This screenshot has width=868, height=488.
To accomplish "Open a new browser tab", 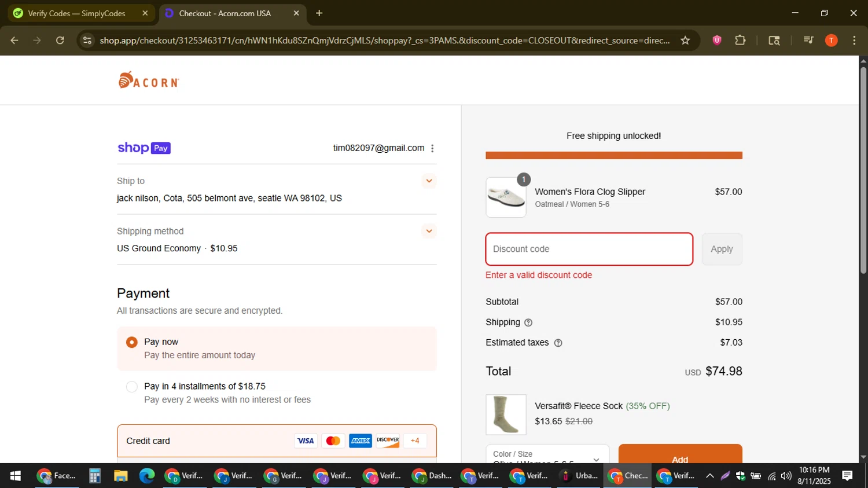I will pos(319,13).
